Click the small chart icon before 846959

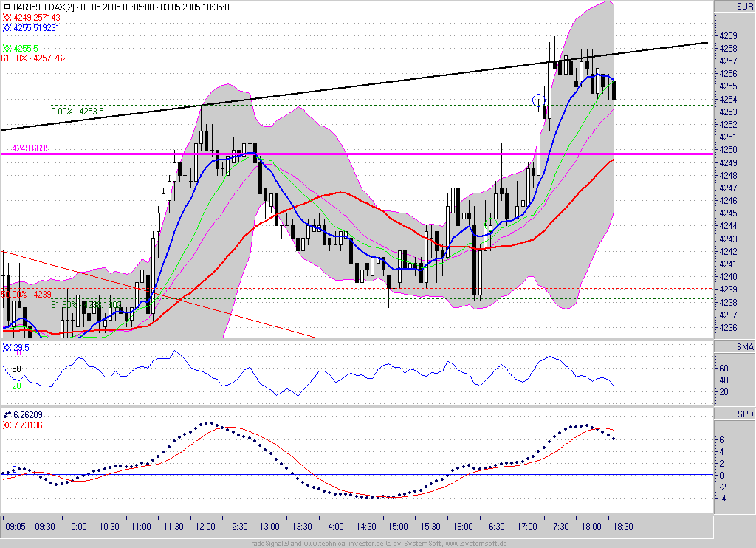(7, 7)
